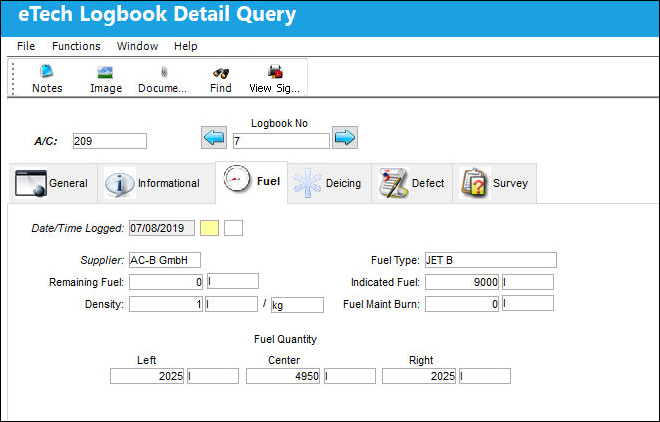The height and width of the screenshot is (422, 660).
Task: Click the Supplier field AC-B GmbH
Action: pos(165,260)
